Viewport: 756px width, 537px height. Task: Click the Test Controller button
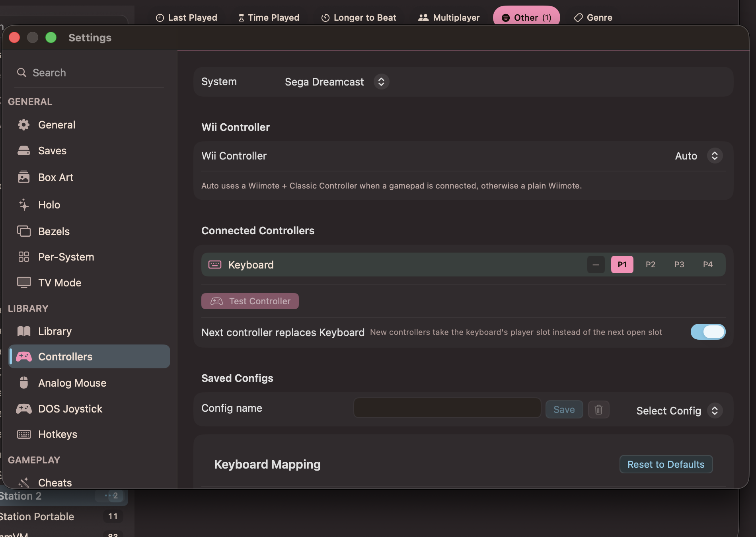[250, 301]
